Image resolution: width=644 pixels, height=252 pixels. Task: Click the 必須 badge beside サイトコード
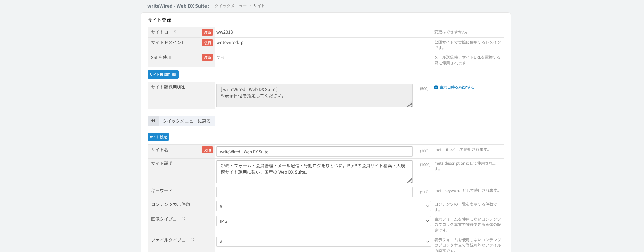pos(207,32)
